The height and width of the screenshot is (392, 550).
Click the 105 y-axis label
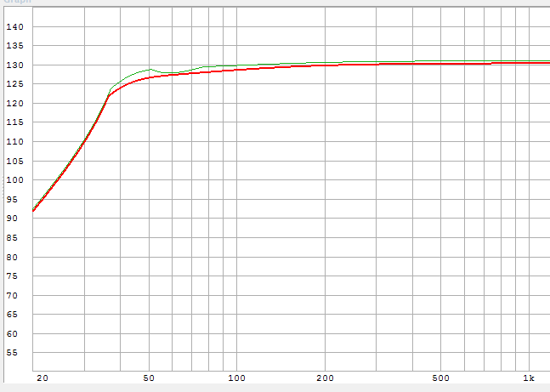(x=14, y=161)
